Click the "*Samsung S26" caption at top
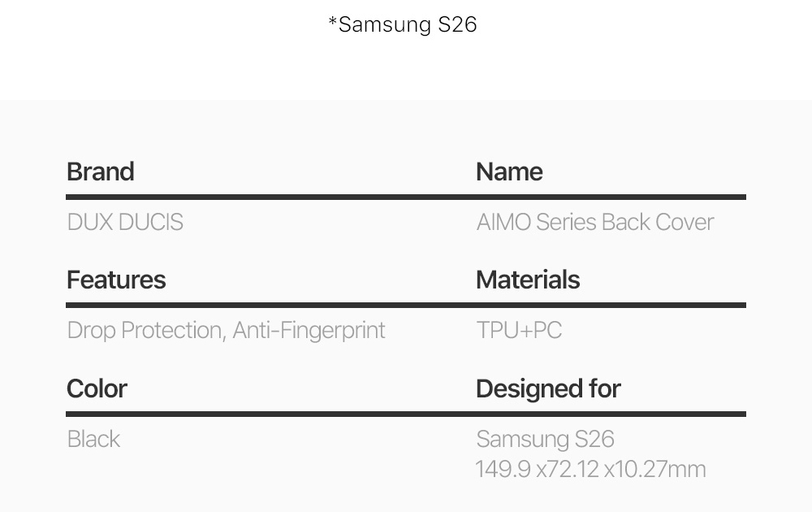This screenshot has height=512, width=812. 403,24
